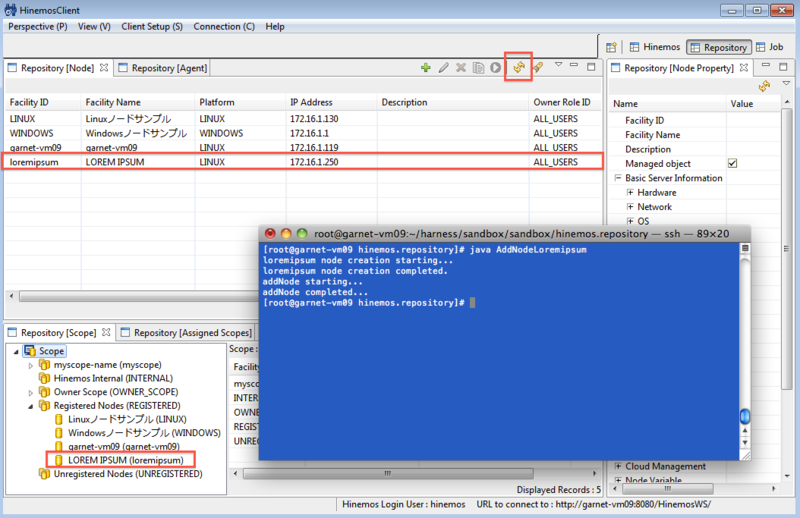The width and height of the screenshot is (800, 518).
Task: Open the Node view menu triangle
Action: pos(559,65)
